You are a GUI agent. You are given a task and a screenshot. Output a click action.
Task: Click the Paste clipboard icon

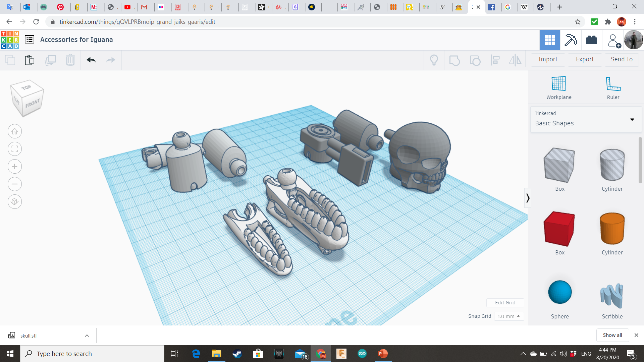click(30, 60)
